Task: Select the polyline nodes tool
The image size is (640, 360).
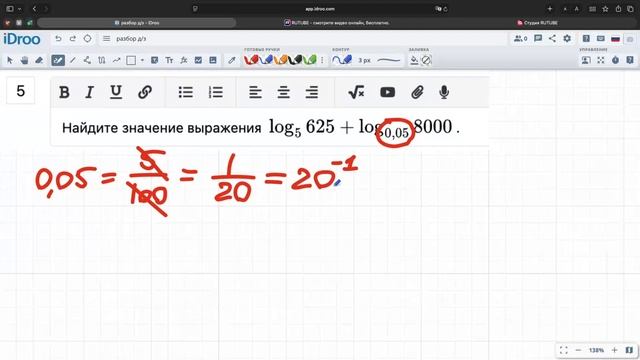Action: pos(87,60)
